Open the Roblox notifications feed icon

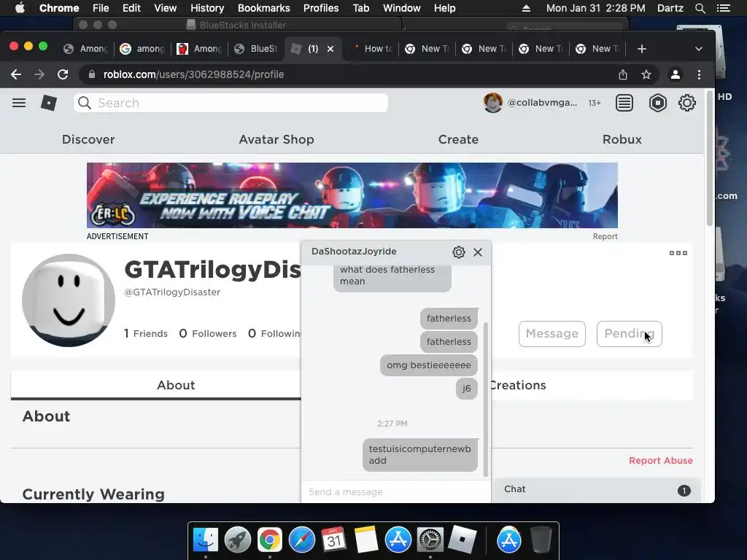(x=624, y=103)
